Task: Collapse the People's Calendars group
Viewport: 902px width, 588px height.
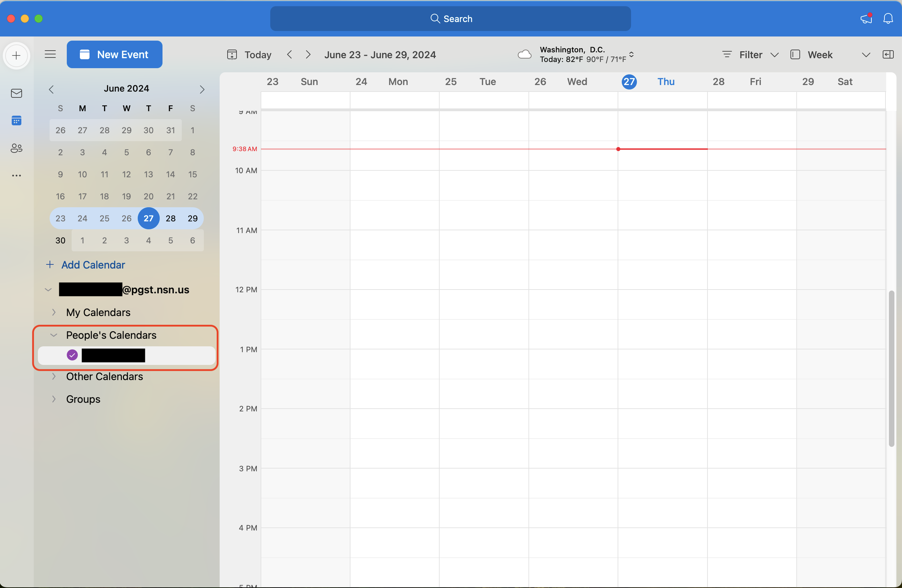Action: click(54, 335)
